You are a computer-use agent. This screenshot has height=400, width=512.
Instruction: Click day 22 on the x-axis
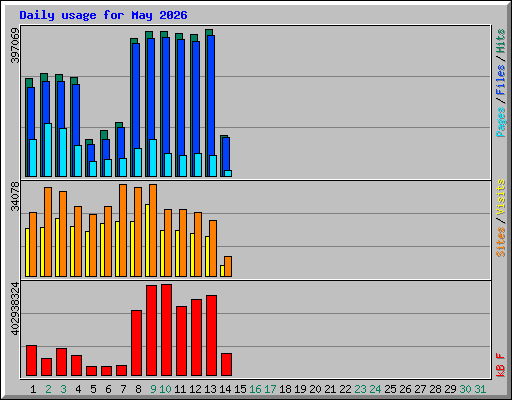click(345, 389)
